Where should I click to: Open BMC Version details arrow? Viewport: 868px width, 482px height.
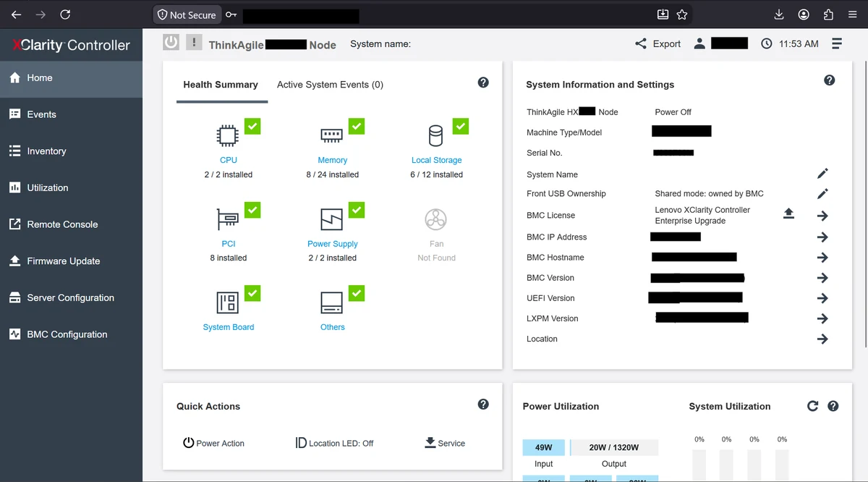click(822, 277)
